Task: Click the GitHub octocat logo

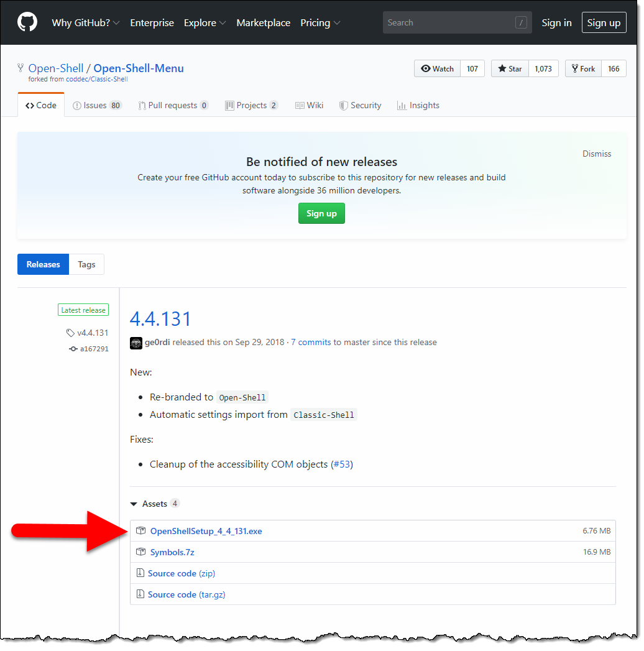Action: pos(27,22)
